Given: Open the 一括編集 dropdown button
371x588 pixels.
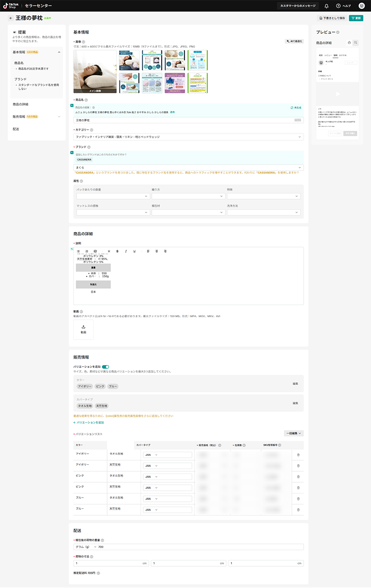Looking at the screenshot, I should coord(294,433).
